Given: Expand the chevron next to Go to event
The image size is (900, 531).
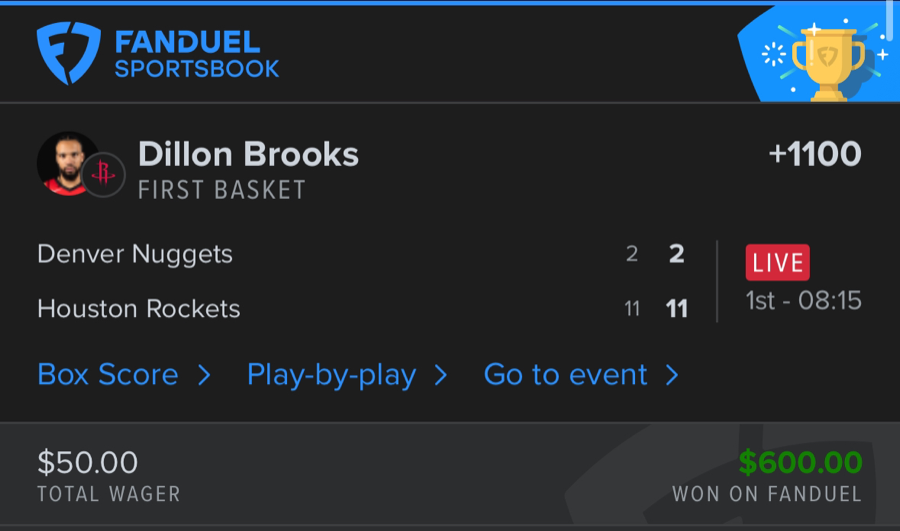Looking at the screenshot, I should [672, 375].
